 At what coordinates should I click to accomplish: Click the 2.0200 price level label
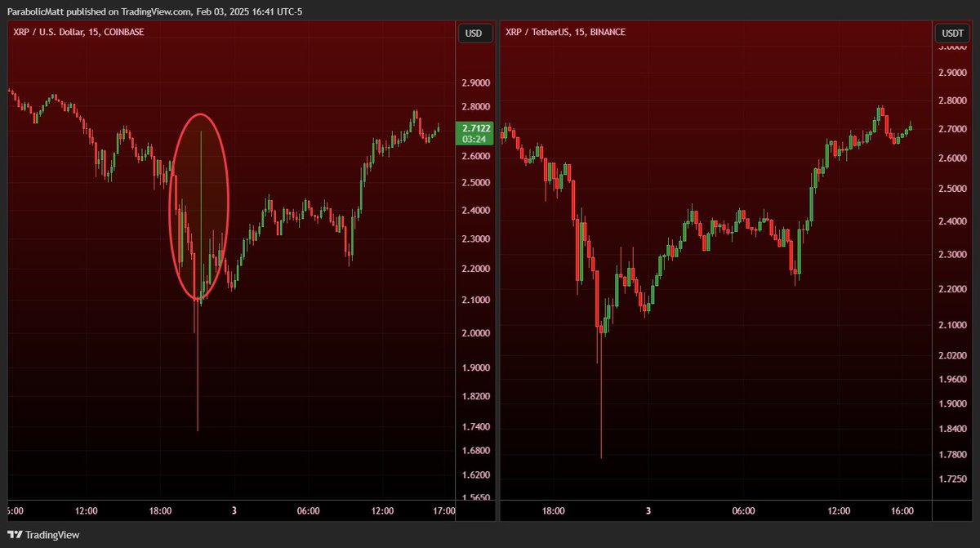[954, 355]
